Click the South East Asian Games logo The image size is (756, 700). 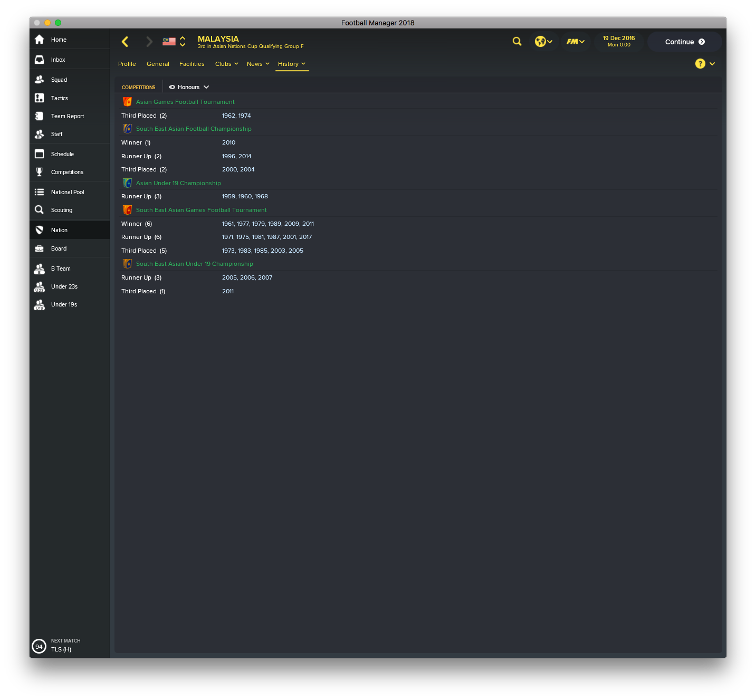[x=127, y=210]
